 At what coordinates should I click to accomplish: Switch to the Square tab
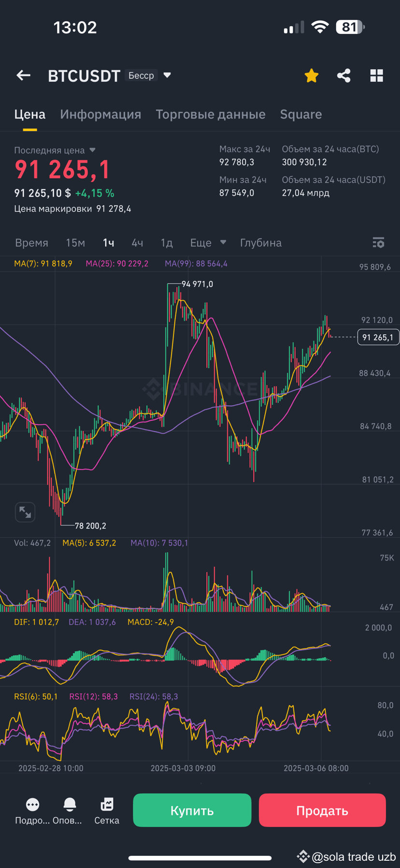click(300, 114)
